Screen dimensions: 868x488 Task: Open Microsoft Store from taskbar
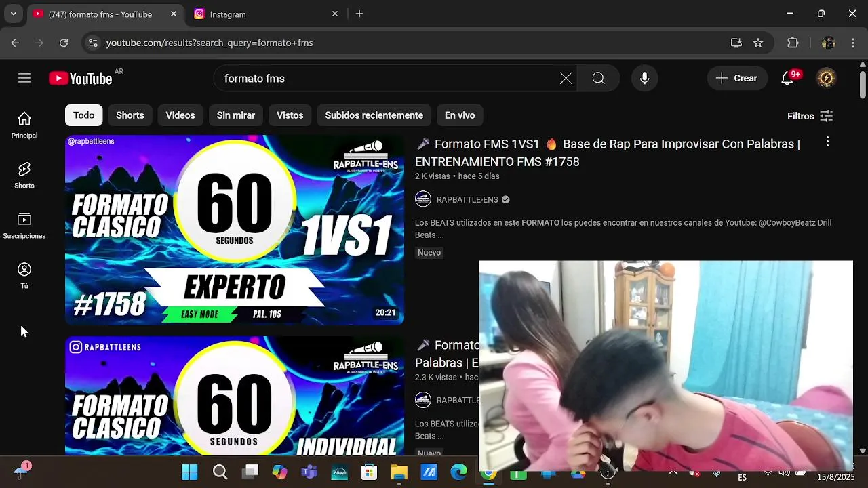click(369, 472)
